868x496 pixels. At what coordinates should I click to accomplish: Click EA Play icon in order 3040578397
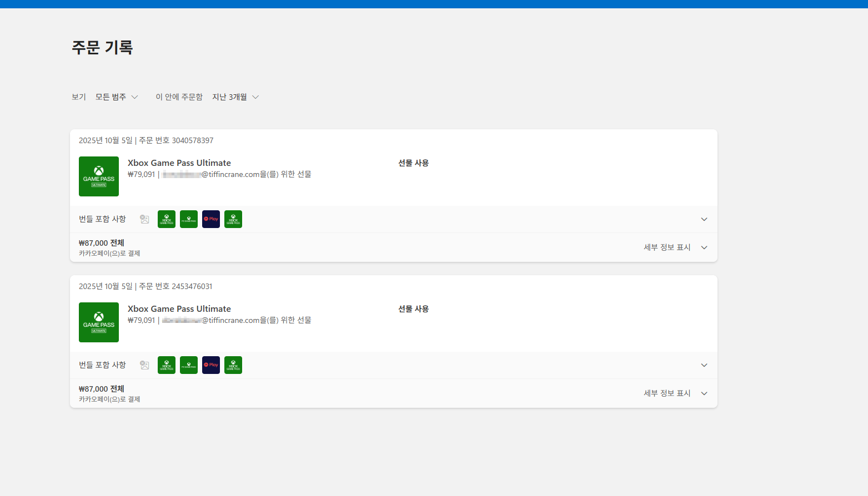tap(211, 219)
